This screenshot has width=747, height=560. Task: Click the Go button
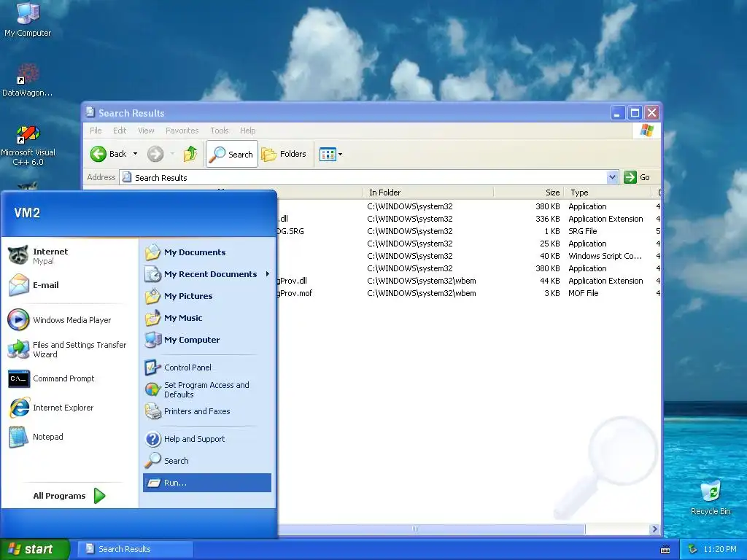tap(637, 177)
